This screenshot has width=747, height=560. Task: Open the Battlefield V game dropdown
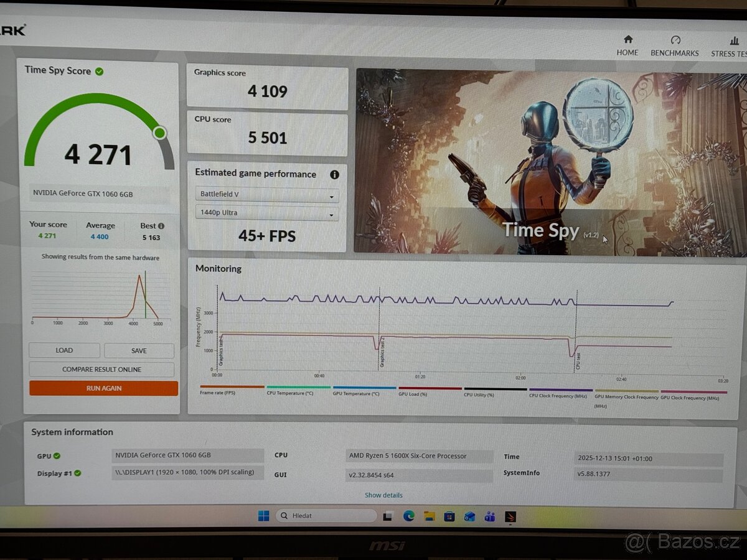[x=266, y=194]
